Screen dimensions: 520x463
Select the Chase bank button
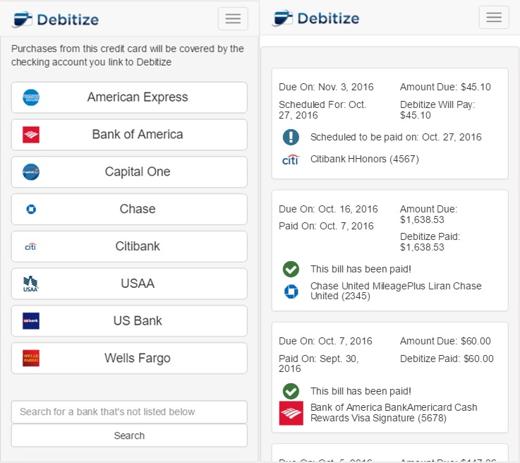129,209
